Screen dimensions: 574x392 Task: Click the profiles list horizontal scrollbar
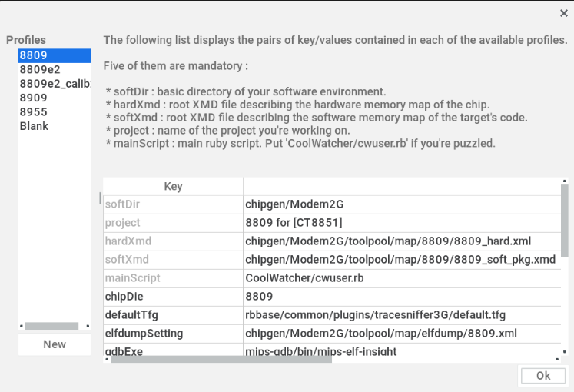pyautogui.click(x=51, y=326)
